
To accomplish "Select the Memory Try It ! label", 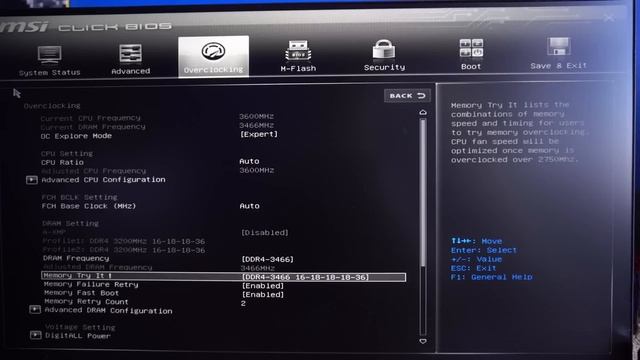I will pyautogui.click(x=77, y=276).
